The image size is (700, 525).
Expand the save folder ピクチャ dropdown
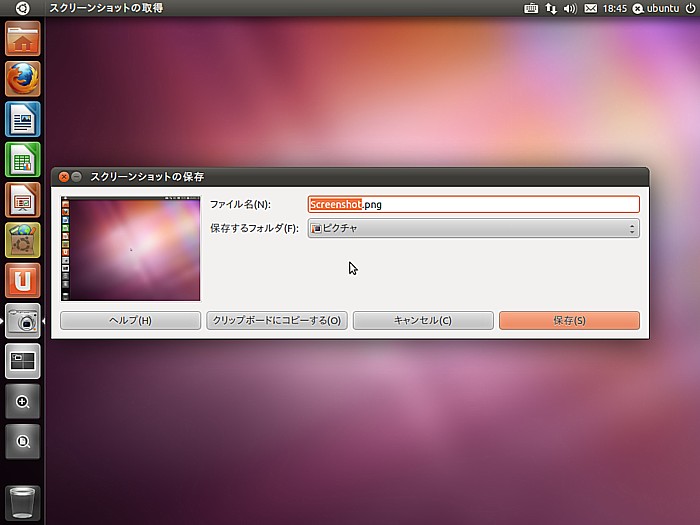[474, 228]
